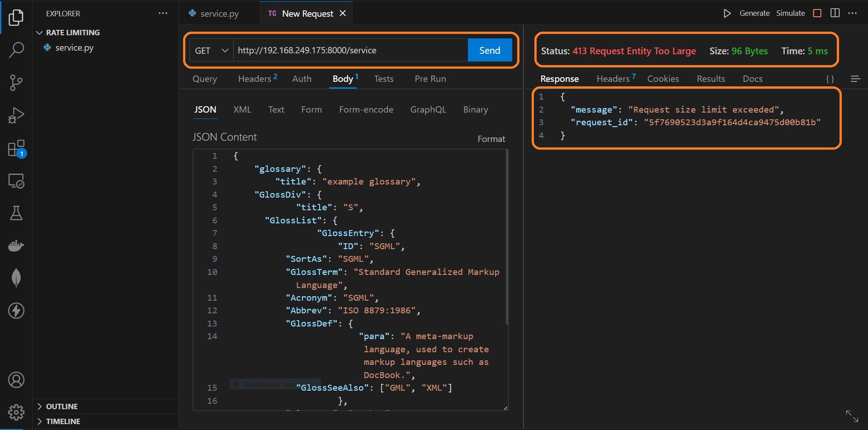Select the XML body type
Viewport: 868px width, 430px height.
(x=242, y=109)
